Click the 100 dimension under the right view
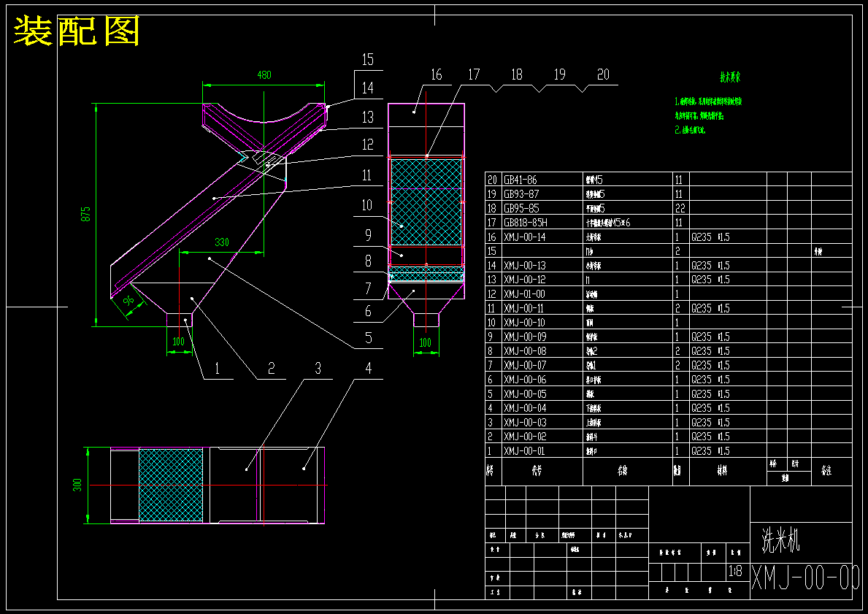 click(x=425, y=342)
